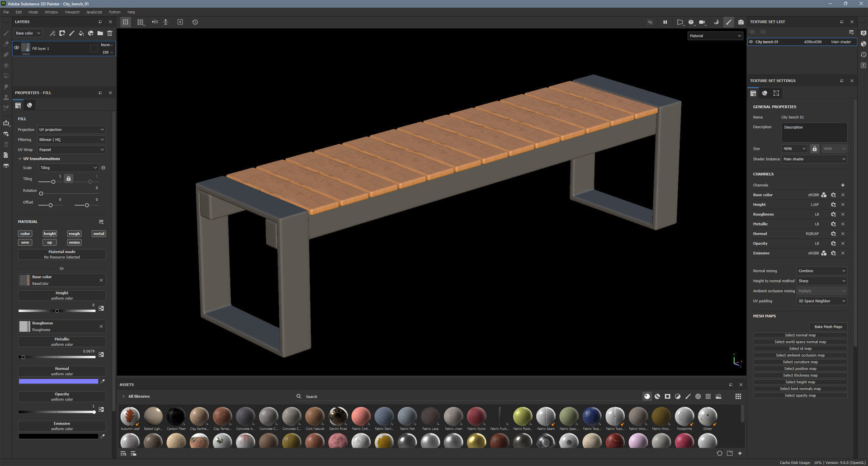Open the camera perspective options icon

[679, 22]
